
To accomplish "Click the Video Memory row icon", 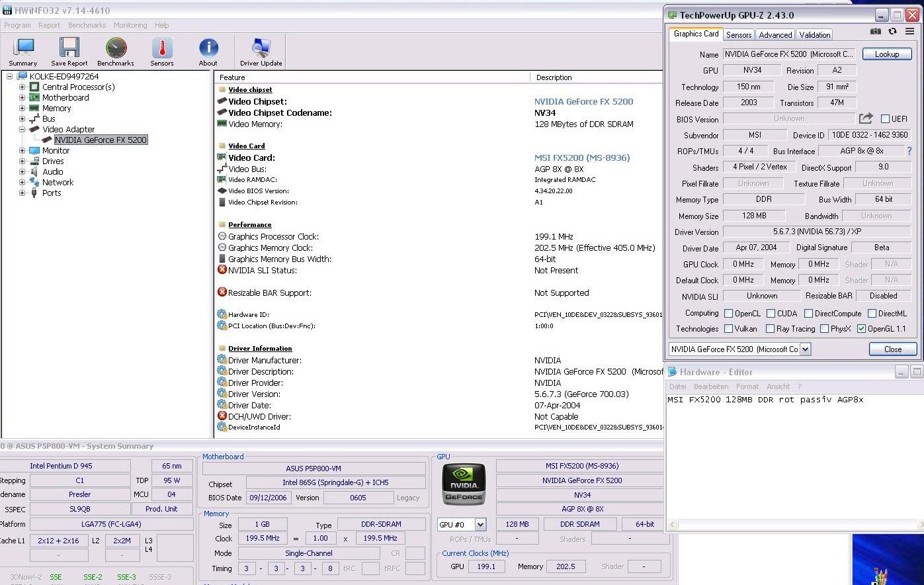I will pyautogui.click(x=222, y=124).
